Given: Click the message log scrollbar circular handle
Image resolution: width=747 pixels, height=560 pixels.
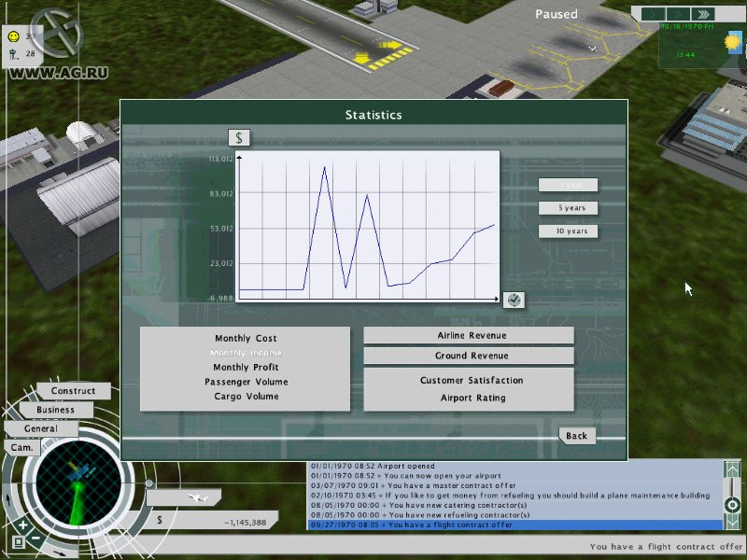Looking at the screenshot, I should click(732, 505).
